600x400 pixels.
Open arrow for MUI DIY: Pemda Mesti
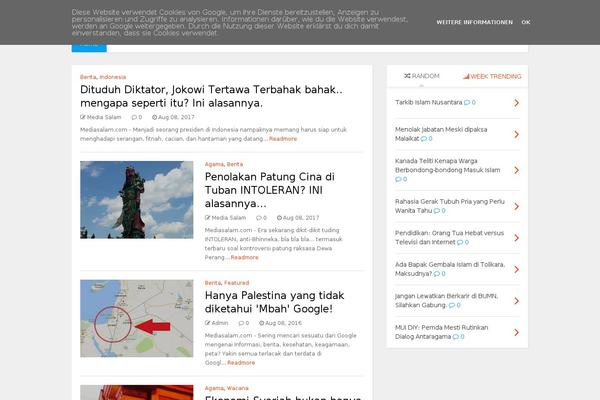(x=517, y=332)
